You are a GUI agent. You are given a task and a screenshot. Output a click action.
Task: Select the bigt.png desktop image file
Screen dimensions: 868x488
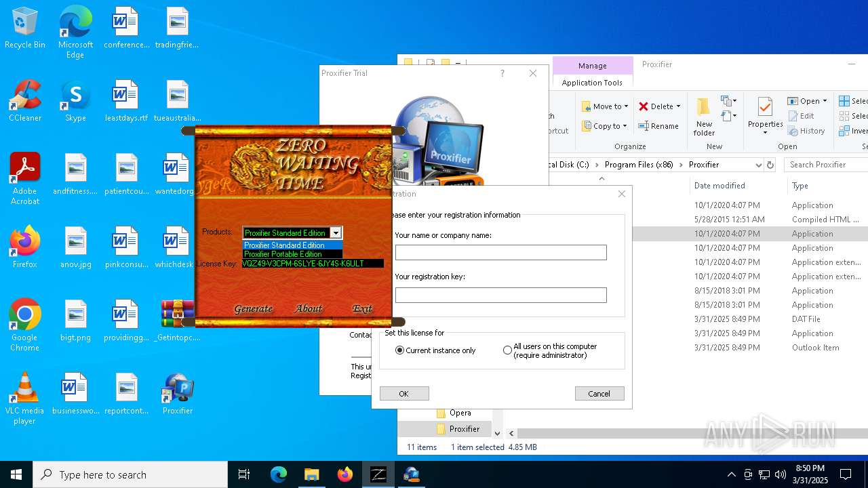pos(75,321)
